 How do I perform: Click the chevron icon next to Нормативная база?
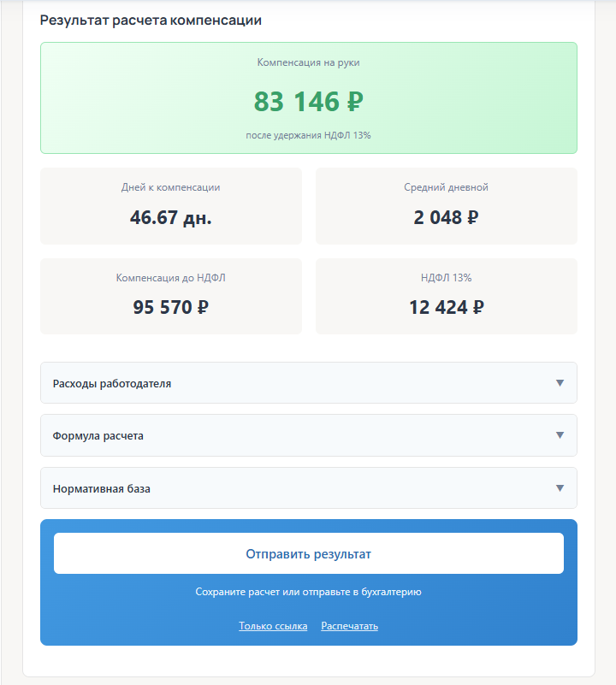560,488
